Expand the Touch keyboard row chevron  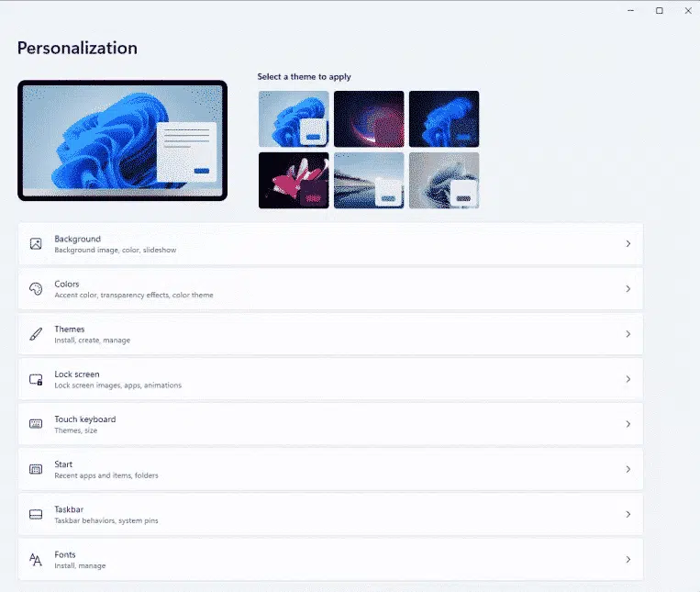tap(628, 424)
